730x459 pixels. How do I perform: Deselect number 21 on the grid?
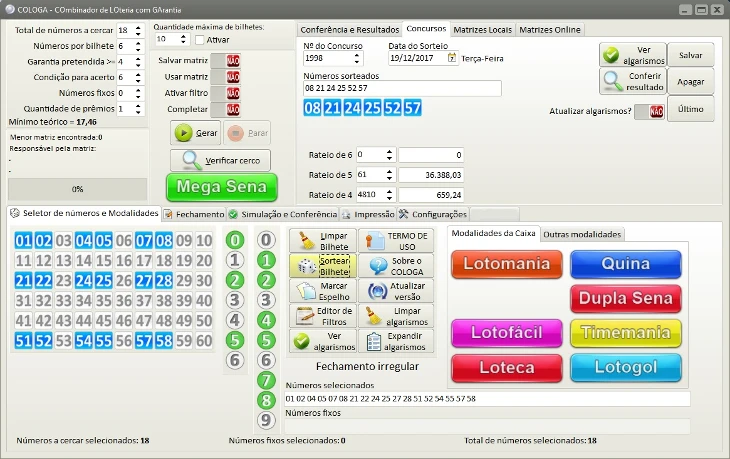point(23,281)
